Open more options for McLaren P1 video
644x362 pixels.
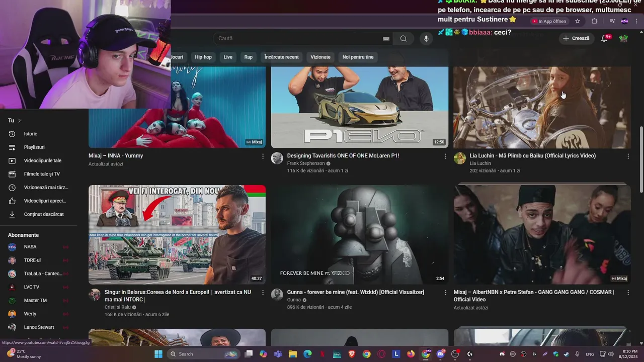(x=445, y=156)
